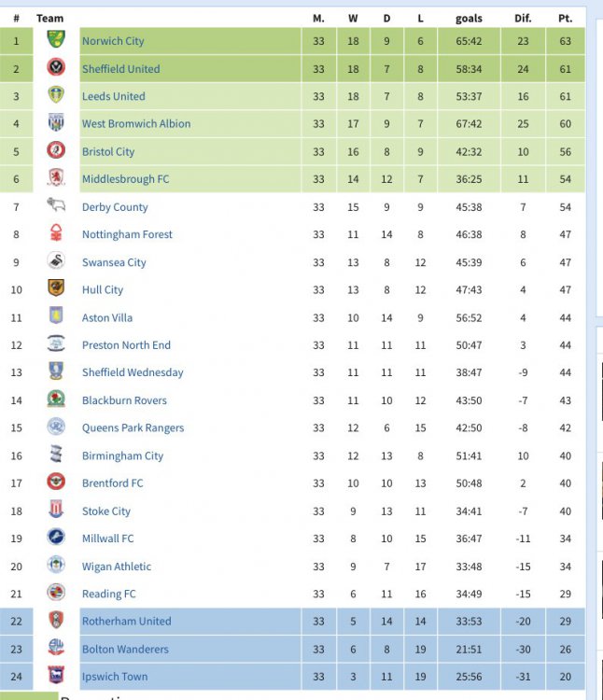The height and width of the screenshot is (700, 603).
Task: Click the Leeds United crest icon
Action: pos(56,95)
